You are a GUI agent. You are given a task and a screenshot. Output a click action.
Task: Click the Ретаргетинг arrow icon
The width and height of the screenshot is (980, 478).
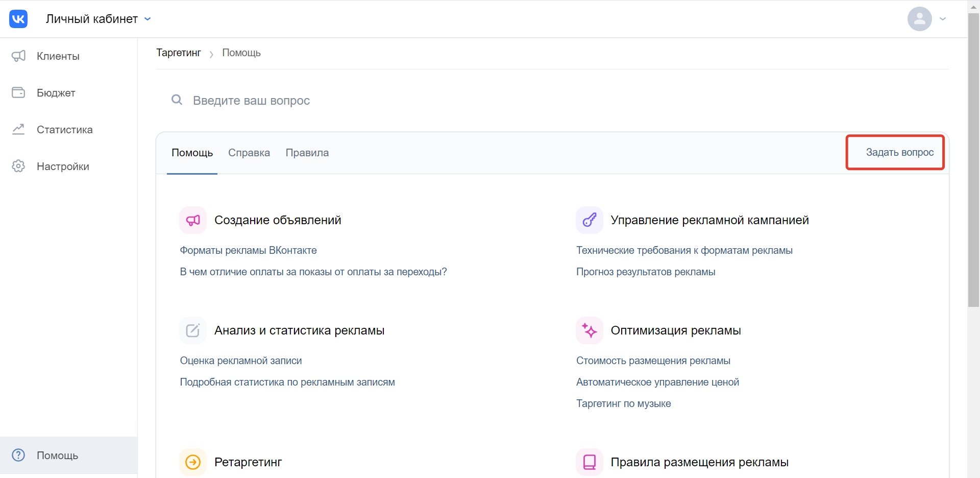click(x=193, y=462)
